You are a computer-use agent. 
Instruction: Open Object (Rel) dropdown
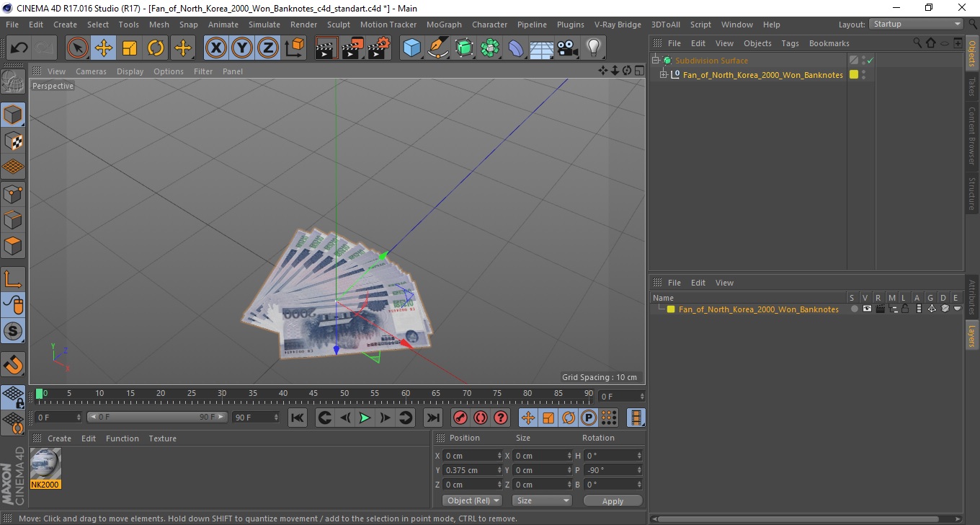(473, 500)
